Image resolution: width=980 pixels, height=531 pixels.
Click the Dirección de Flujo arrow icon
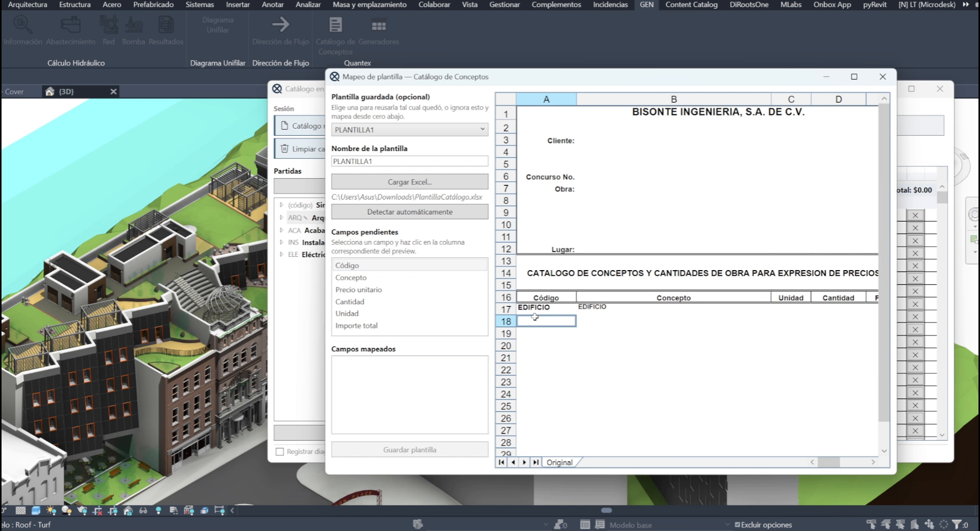[x=280, y=24]
